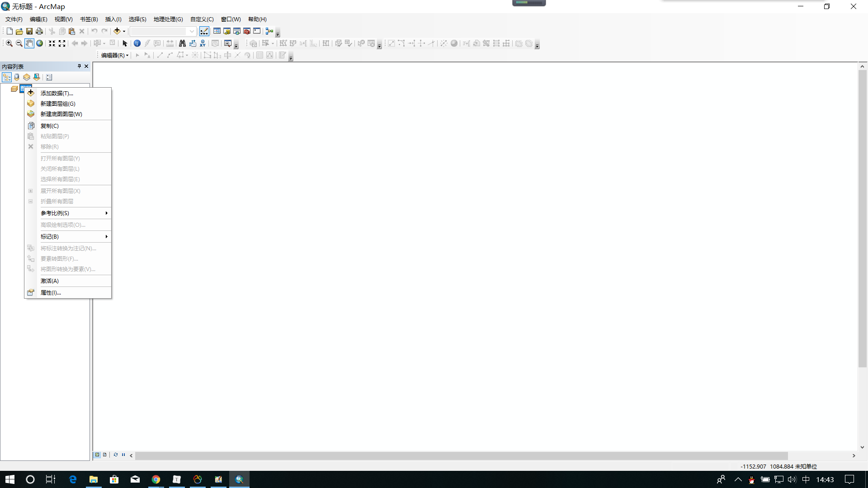Open the ModelBuilder window icon
This screenshot has height=488, width=868.
(x=269, y=31)
